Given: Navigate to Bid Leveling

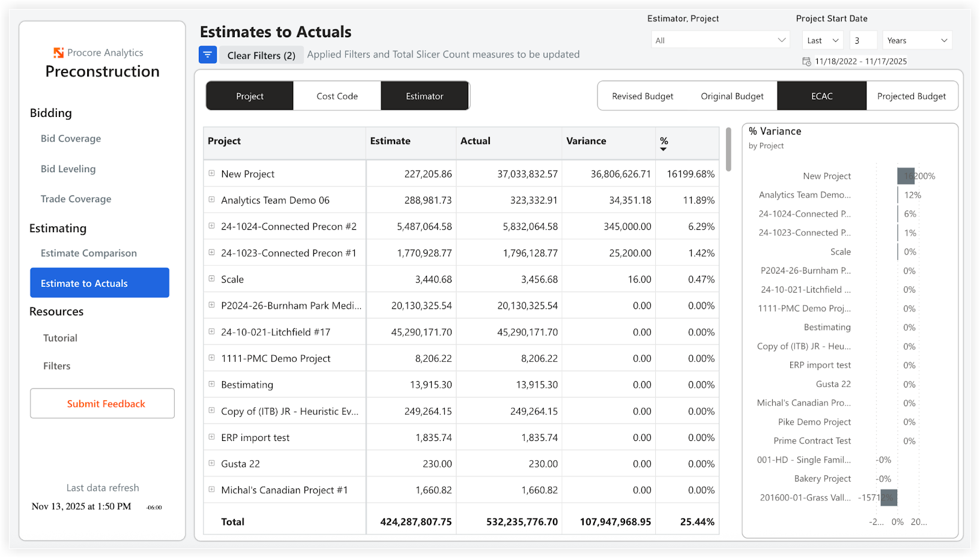Looking at the screenshot, I should point(68,169).
